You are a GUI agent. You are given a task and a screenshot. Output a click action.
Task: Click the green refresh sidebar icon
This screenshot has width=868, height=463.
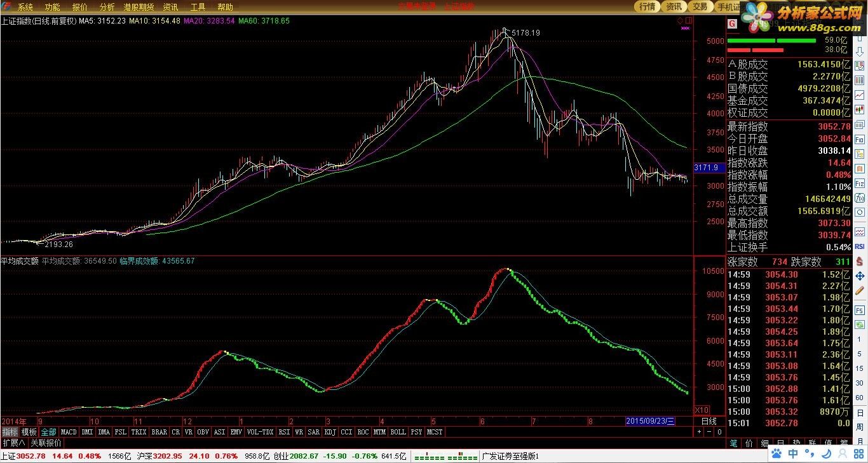(860, 324)
